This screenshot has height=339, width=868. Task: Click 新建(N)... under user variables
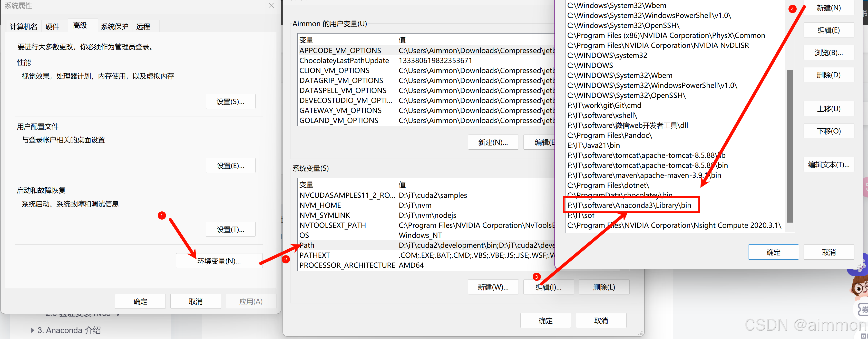(x=493, y=142)
